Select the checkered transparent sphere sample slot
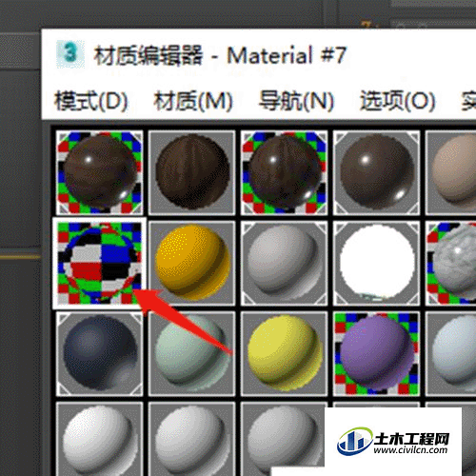Screen dimensions: 476x476 click(x=99, y=263)
